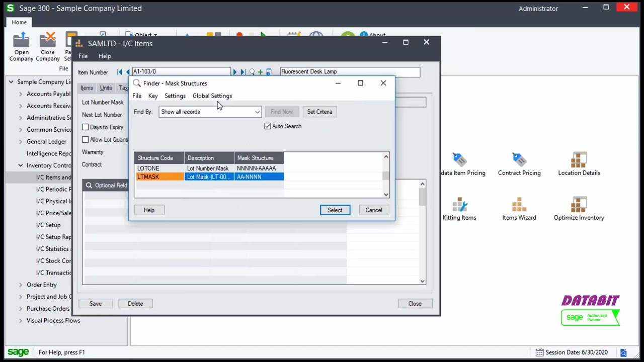Click the Cancel button in Finder
Viewport: 644px width, 362px height.
(374, 210)
